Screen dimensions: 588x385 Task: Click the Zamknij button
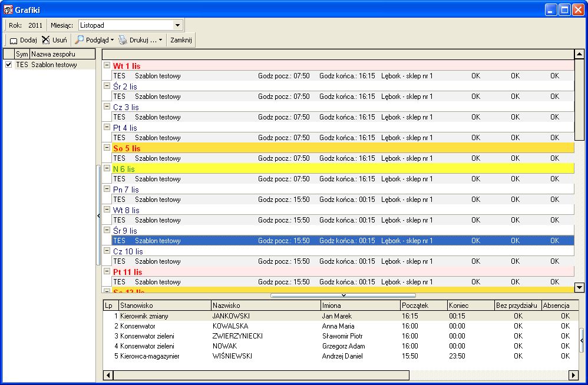click(181, 40)
